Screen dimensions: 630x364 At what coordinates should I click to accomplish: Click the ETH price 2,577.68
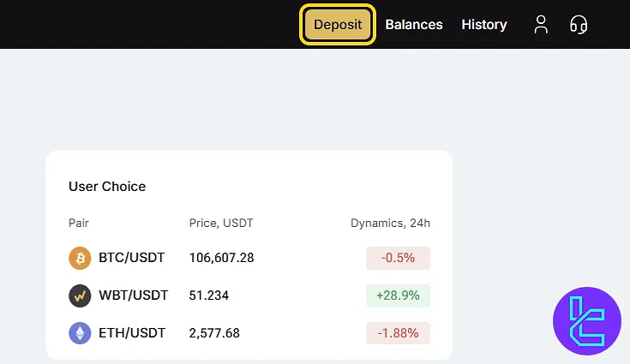point(214,333)
